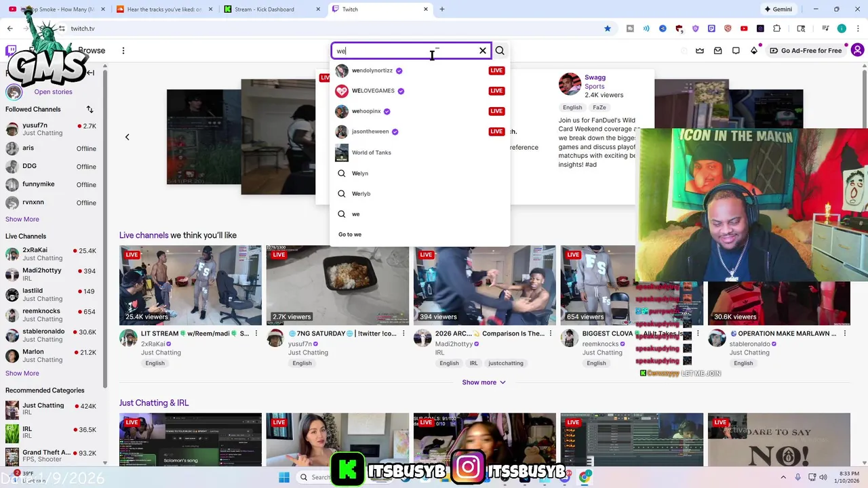Open options menu for 7NG SATURDAY card
This screenshot has height=488, width=868.
[x=403, y=333]
